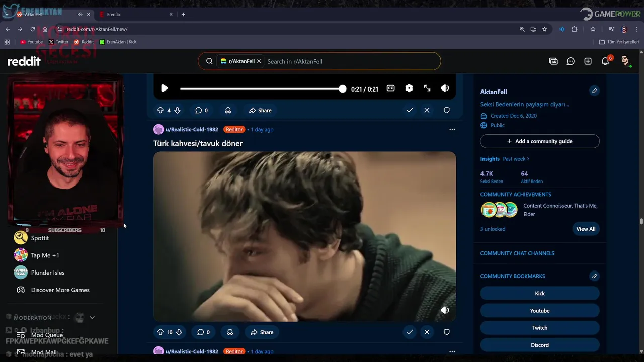The image size is (644, 362).
Task: Open mod shield for Türk kahvesi post
Action: tap(446, 332)
